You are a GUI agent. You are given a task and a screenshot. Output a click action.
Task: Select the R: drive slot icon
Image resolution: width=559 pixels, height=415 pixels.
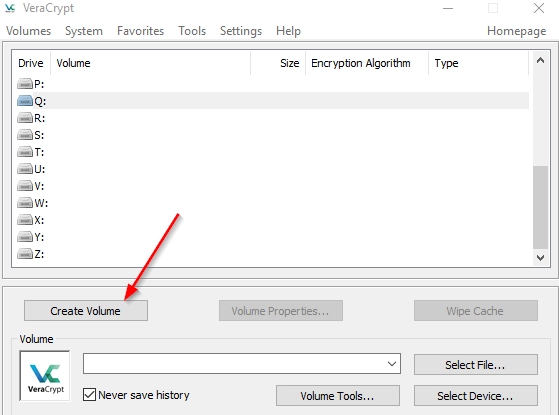[25, 118]
